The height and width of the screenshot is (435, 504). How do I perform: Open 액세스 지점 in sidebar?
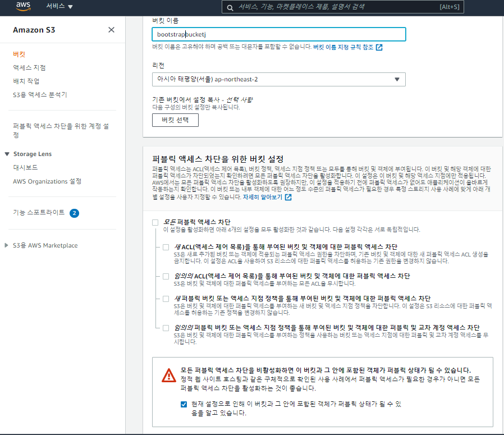pos(29,68)
